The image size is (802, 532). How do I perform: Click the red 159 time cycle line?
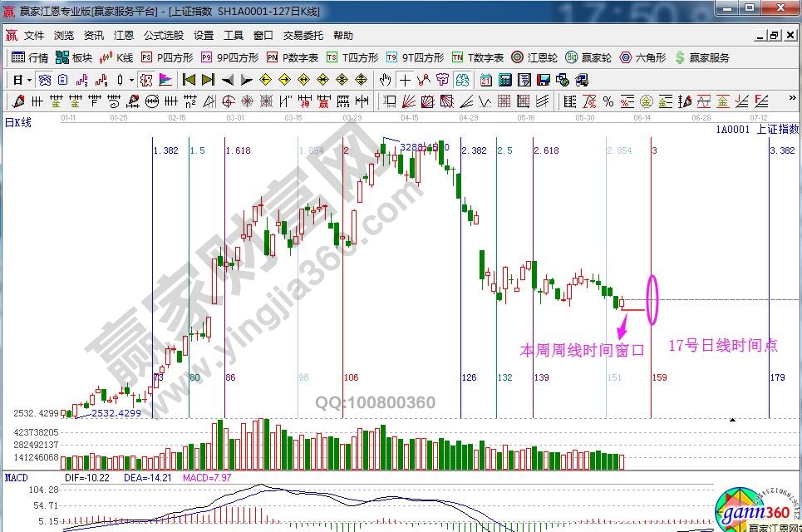pos(651,249)
